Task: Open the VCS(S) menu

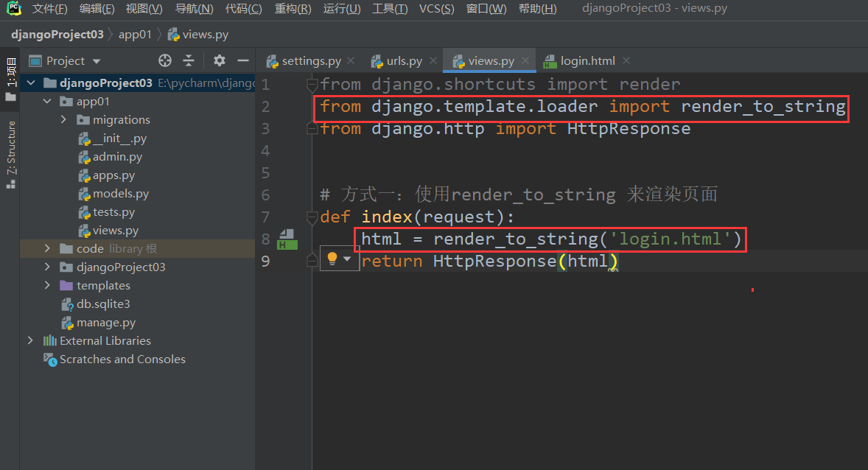Action: click(436, 9)
